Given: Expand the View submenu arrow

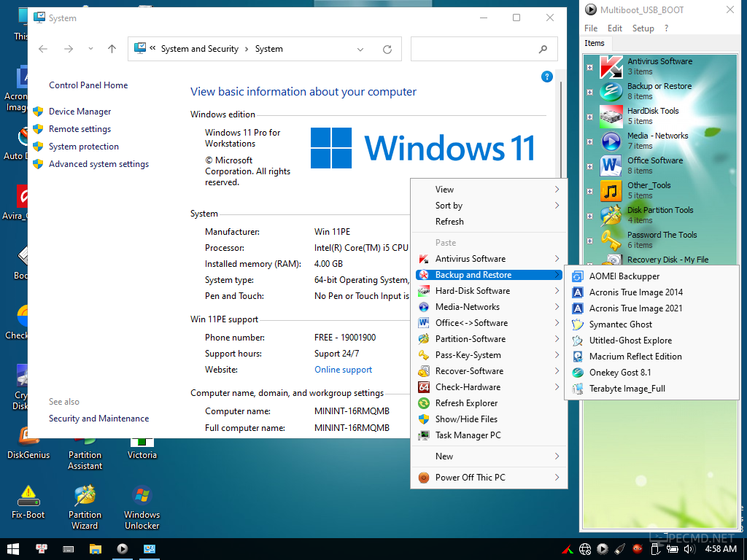Looking at the screenshot, I should tap(557, 190).
